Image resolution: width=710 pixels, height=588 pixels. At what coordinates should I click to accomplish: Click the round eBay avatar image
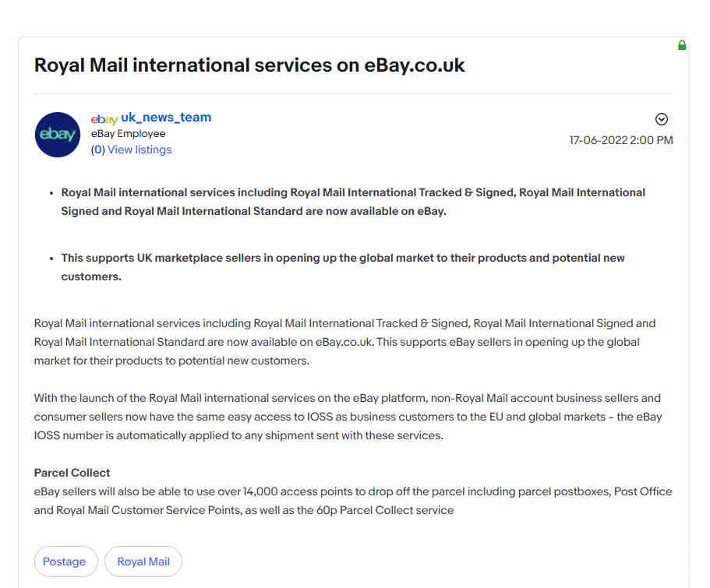[x=58, y=135]
